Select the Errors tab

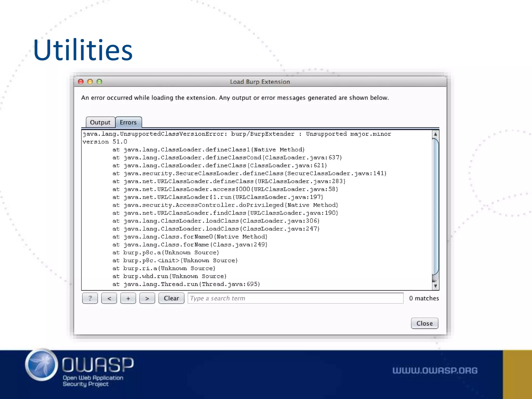click(x=128, y=122)
